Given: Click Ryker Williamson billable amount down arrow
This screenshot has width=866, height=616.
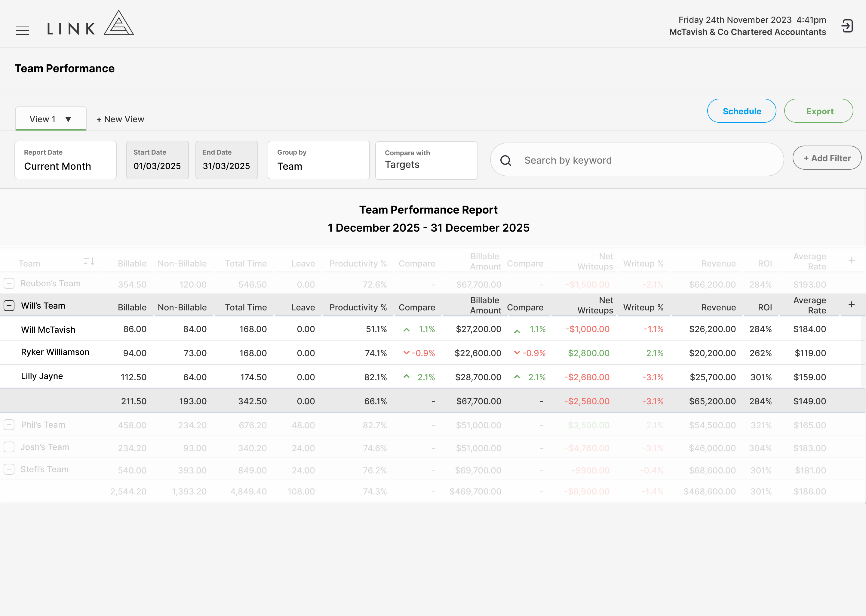Looking at the screenshot, I should coord(517,353).
